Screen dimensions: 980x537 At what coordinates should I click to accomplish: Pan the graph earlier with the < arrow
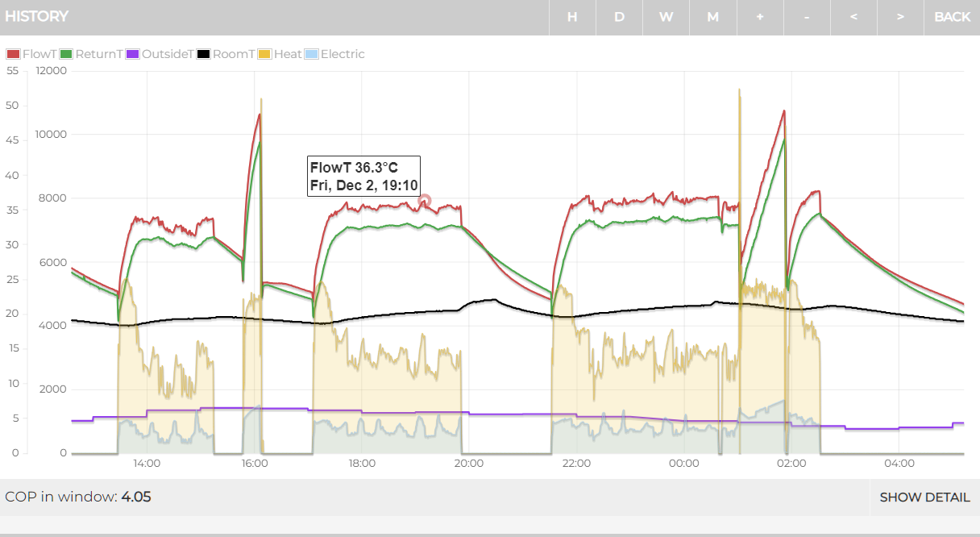click(x=853, y=17)
